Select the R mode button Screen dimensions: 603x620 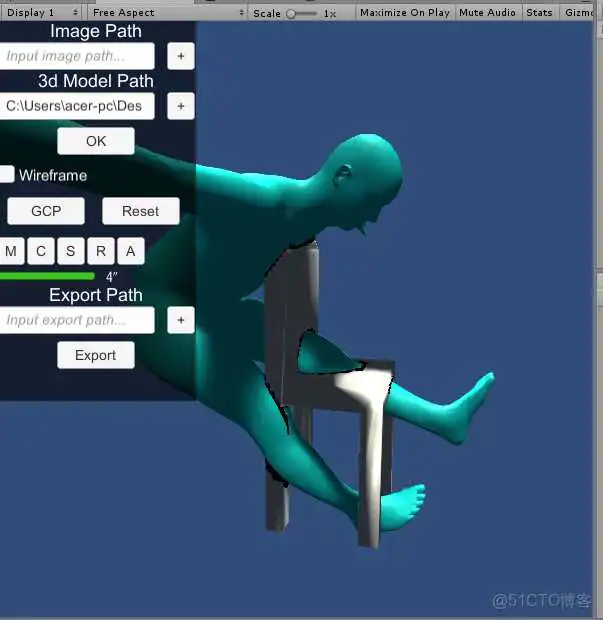[x=101, y=251]
